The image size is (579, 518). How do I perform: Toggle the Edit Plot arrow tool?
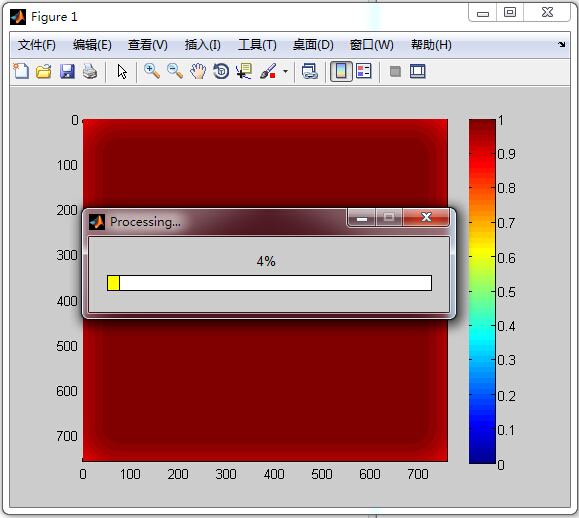click(x=122, y=72)
